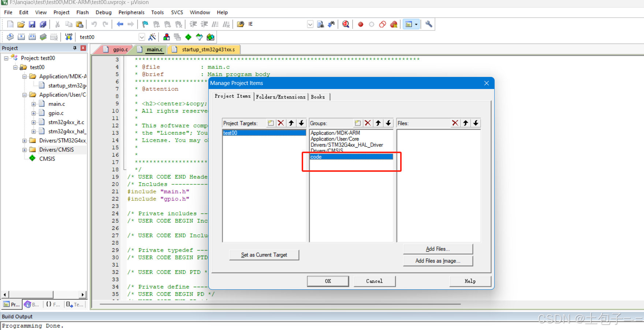Open the Books tab
The width and height of the screenshot is (644, 330).
tap(318, 97)
